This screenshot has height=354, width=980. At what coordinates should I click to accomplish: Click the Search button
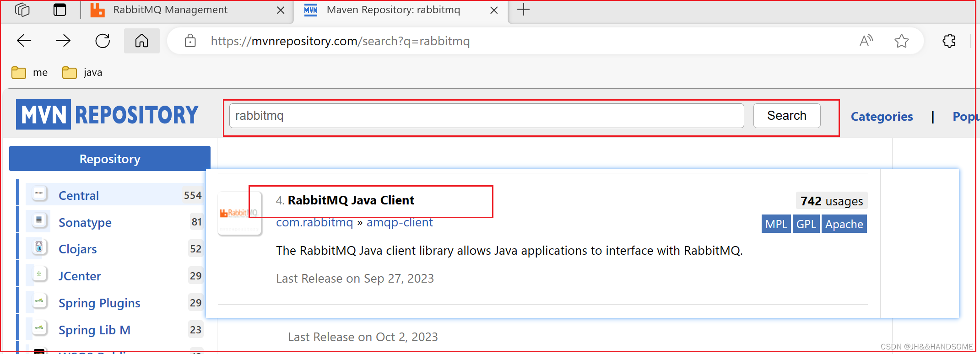point(787,116)
